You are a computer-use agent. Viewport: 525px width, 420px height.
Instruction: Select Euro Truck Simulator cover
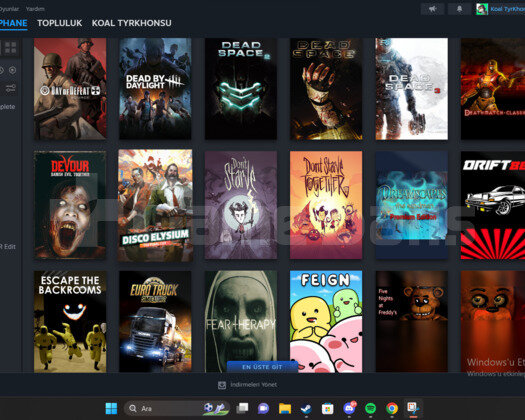pos(155,322)
